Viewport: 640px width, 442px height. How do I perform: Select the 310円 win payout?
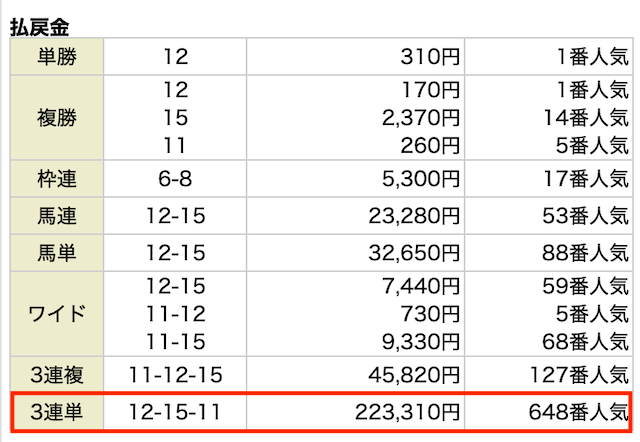[x=430, y=57]
